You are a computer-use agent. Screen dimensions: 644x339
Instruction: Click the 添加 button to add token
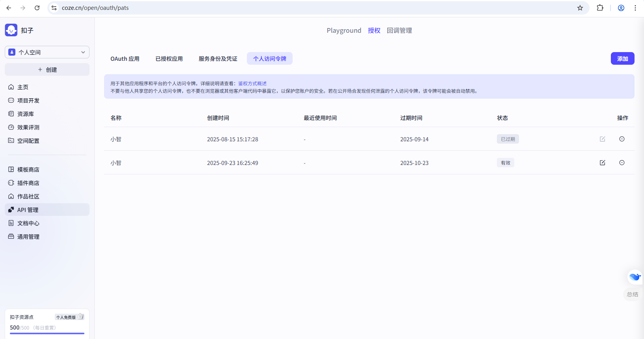[623, 58]
